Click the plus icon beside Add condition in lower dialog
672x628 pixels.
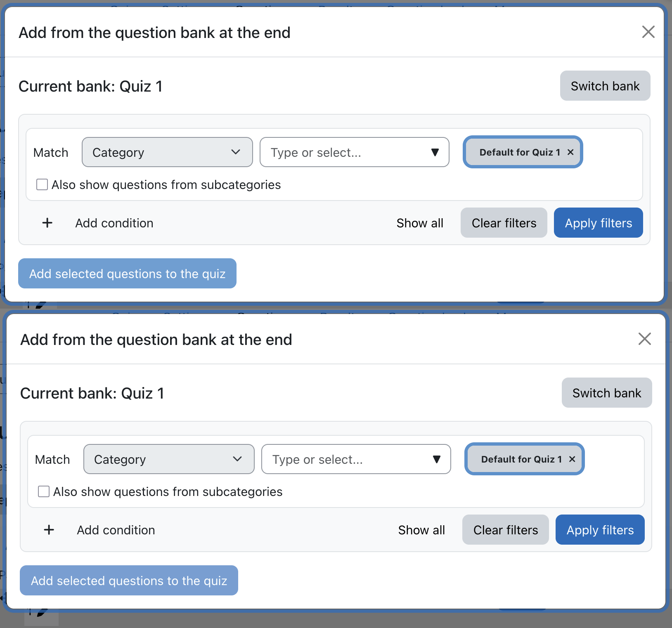49,530
